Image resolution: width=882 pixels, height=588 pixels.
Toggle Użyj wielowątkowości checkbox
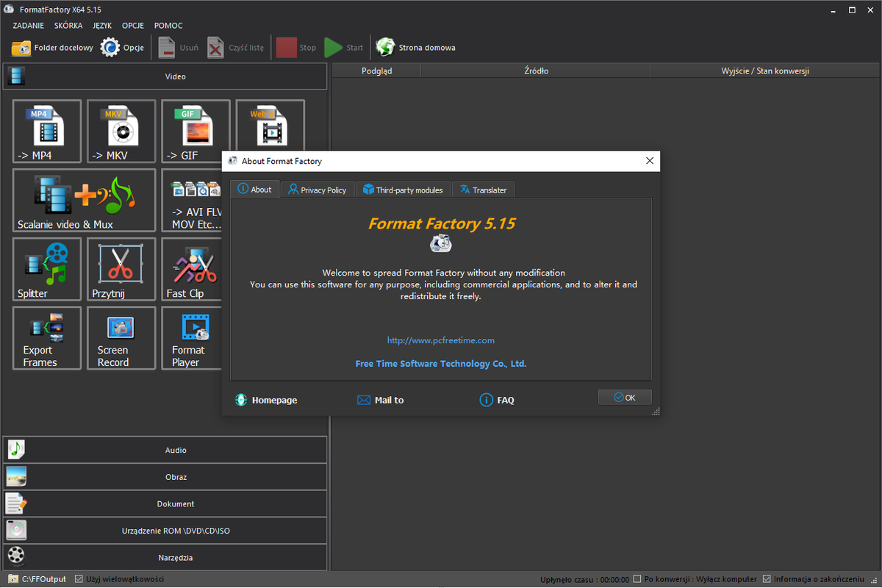pos(79,579)
